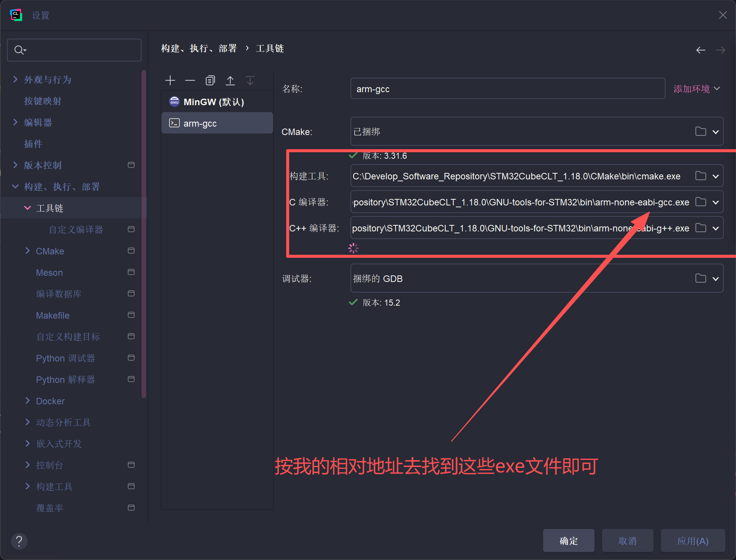Click the settings tree scrollbar
This screenshot has width=736, height=560.
click(144, 233)
